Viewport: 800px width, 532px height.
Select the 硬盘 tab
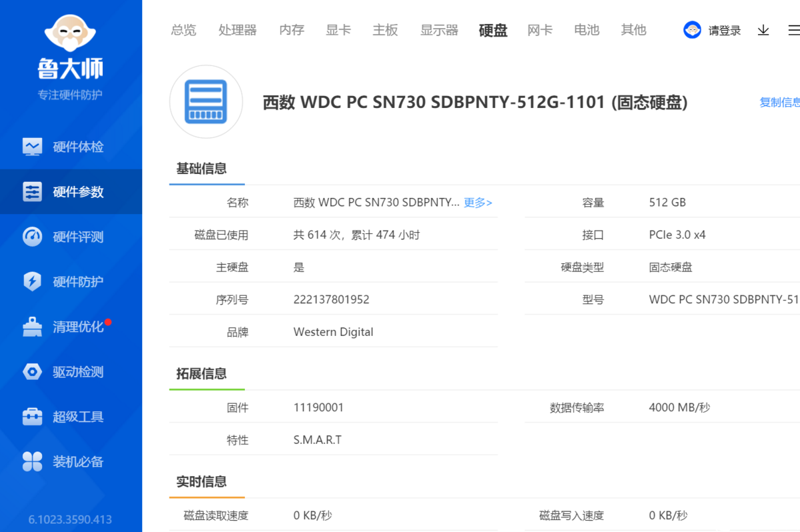click(x=493, y=30)
